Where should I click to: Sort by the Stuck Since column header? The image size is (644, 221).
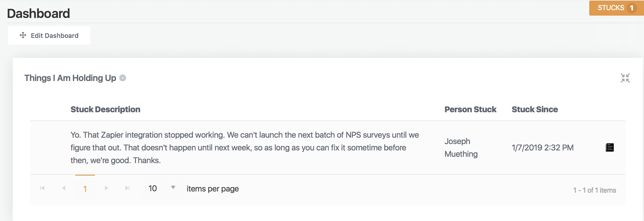[x=535, y=109]
